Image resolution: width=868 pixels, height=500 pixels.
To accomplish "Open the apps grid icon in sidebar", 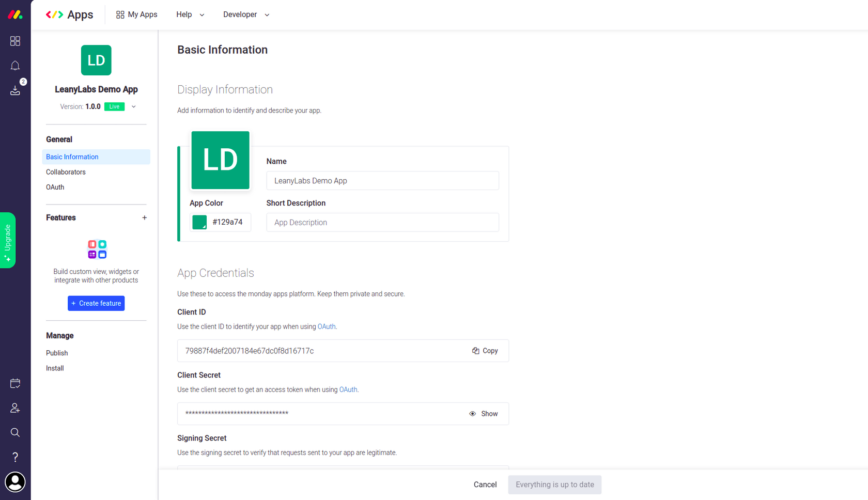I will tap(15, 41).
